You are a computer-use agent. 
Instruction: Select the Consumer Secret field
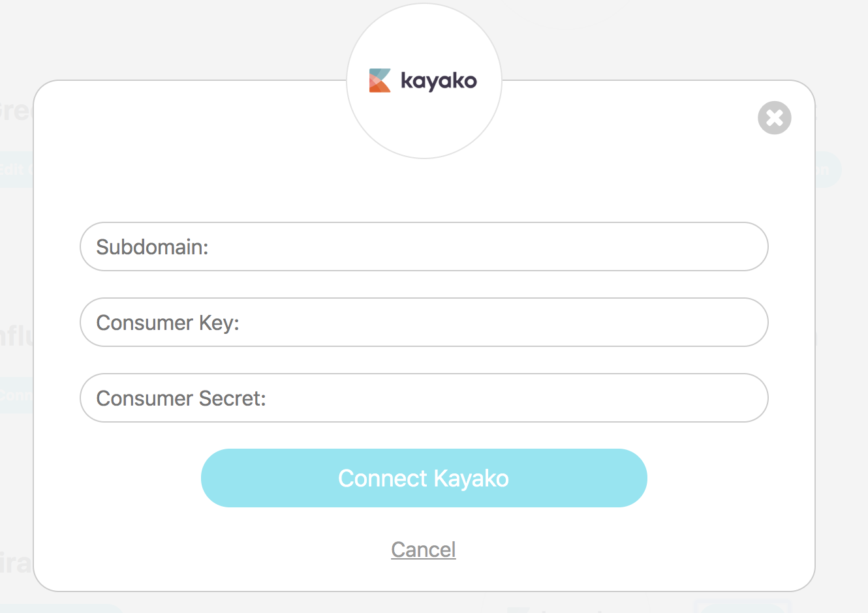coord(424,398)
